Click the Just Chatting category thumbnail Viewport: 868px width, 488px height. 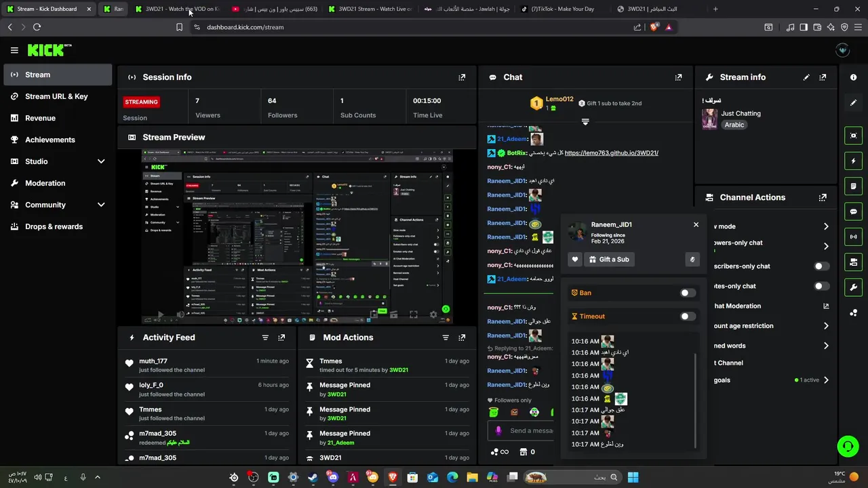(x=710, y=119)
